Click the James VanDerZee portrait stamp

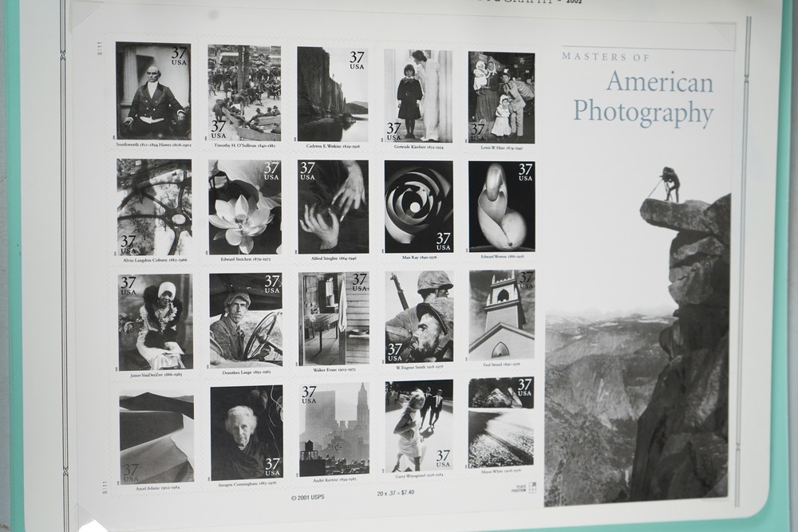[155, 321]
